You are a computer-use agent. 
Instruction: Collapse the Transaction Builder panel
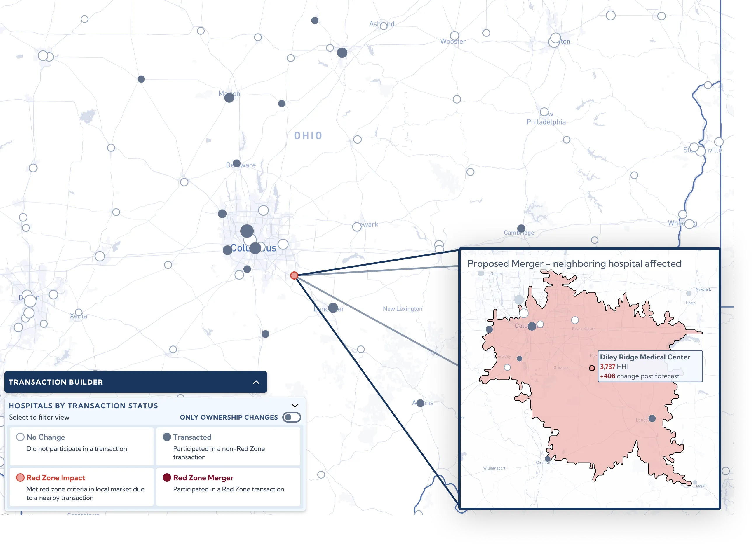click(x=256, y=382)
